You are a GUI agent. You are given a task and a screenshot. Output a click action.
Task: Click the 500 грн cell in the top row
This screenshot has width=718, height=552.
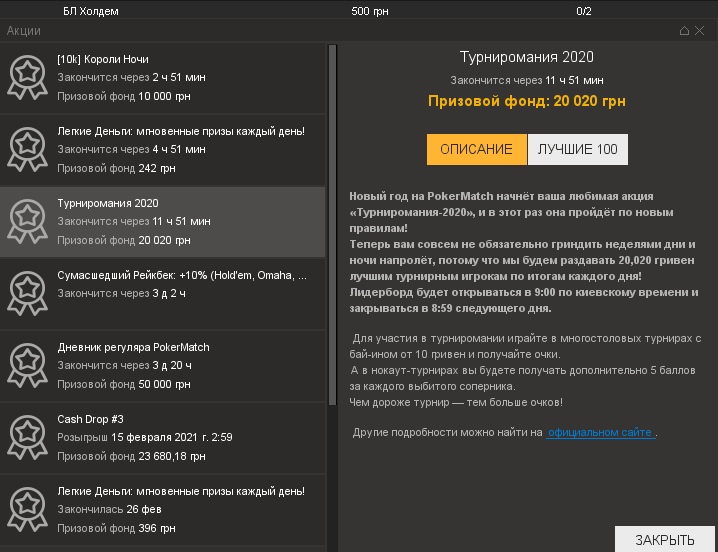(370, 11)
